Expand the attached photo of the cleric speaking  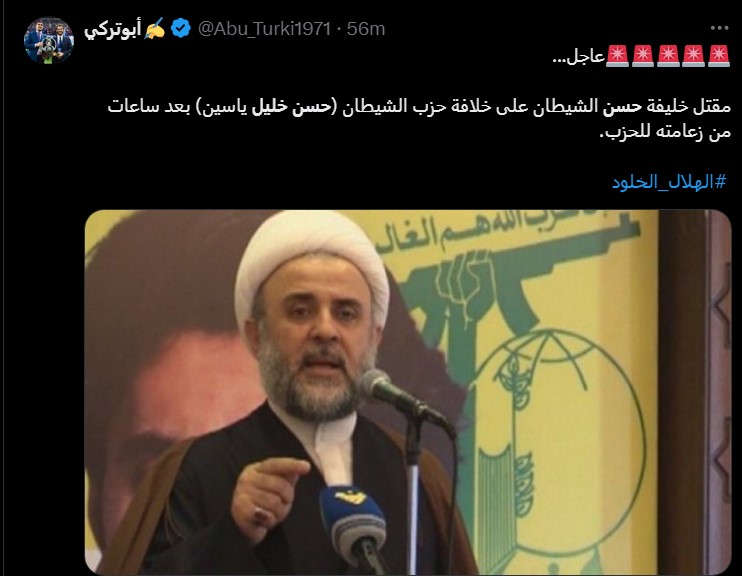(x=408, y=392)
